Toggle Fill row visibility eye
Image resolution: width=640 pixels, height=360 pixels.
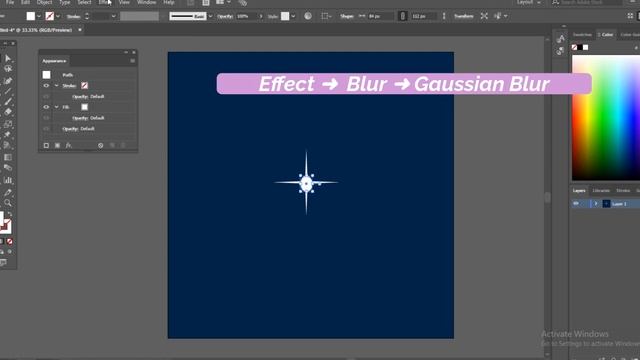46,107
